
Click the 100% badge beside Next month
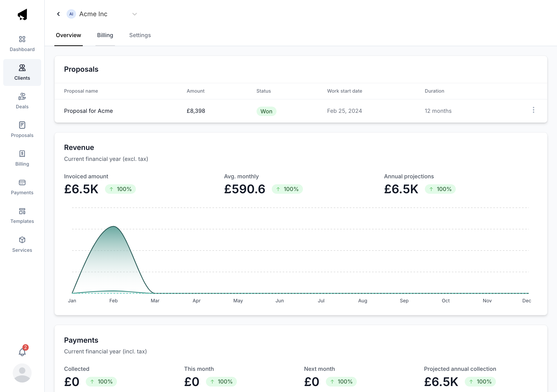pos(341,382)
